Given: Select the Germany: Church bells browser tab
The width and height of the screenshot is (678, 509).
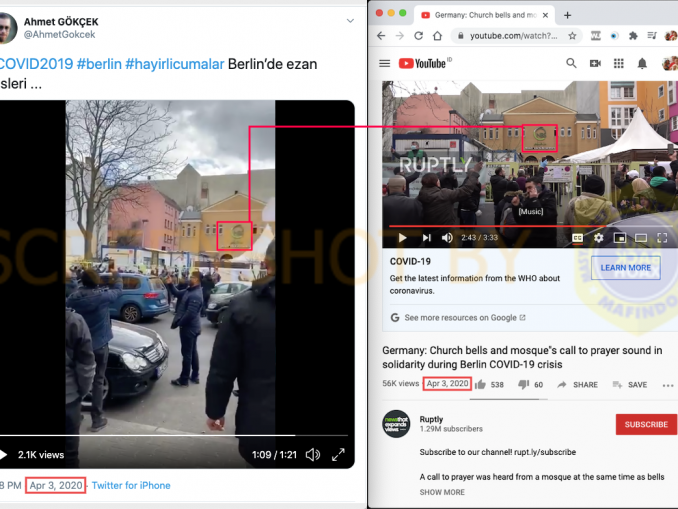Looking at the screenshot, I should [x=485, y=15].
